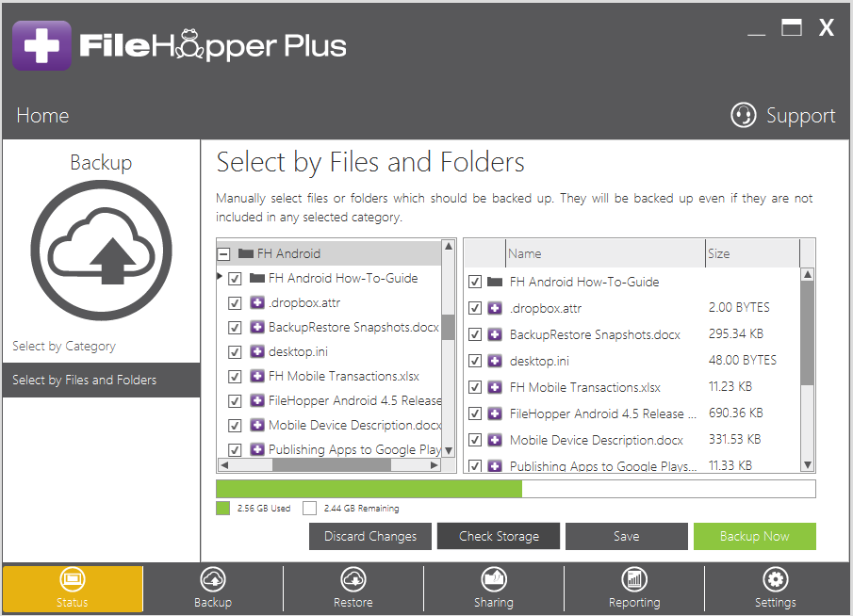Switch to the Status tab label

coord(73,603)
